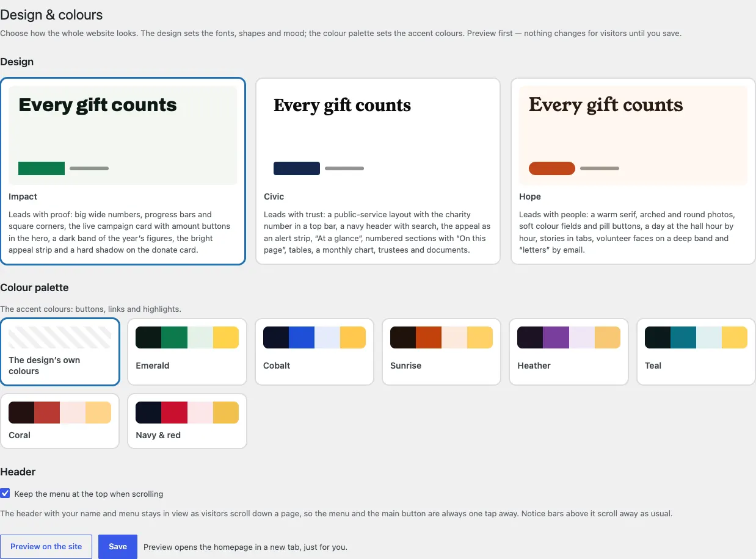Select the Impact design card
The width and height of the screenshot is (756, 559).
tap(123, 171)
